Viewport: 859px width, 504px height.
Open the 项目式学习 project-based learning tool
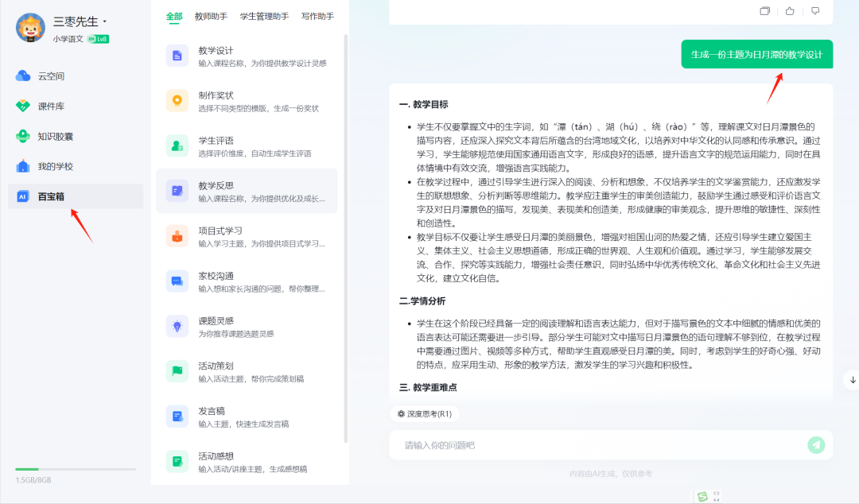[x=177, y=234]
